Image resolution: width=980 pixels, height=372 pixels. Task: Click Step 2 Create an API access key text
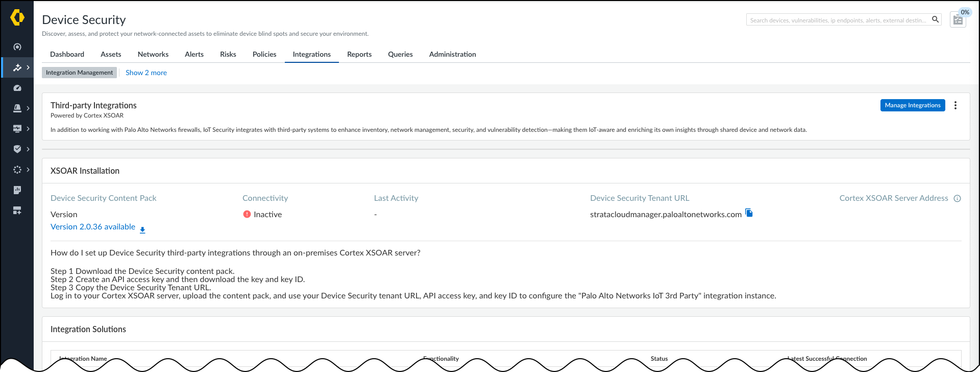(178, 280)
